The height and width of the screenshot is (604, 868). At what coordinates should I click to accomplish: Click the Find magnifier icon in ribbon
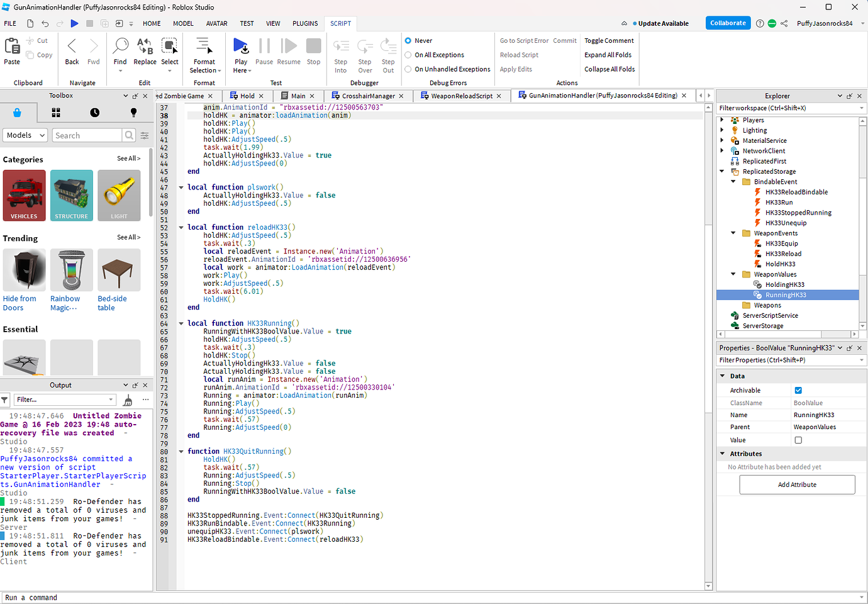[x=120, y=47]
